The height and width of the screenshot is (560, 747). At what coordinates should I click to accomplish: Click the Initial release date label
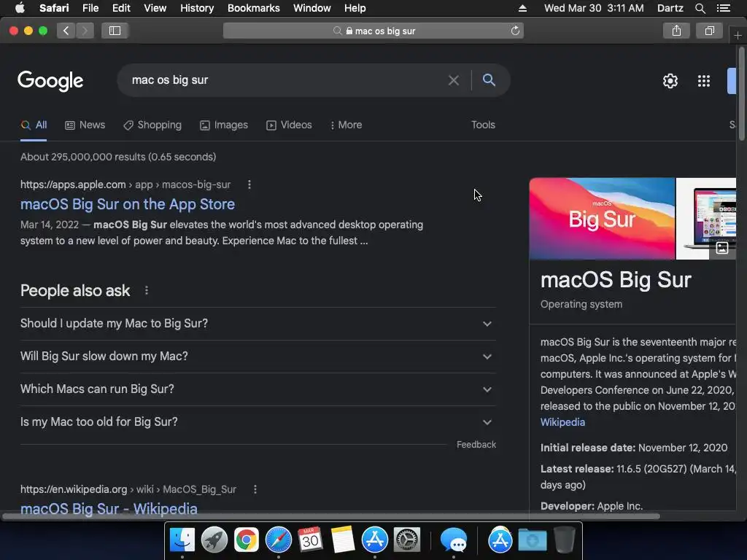[x=588, y=448]
